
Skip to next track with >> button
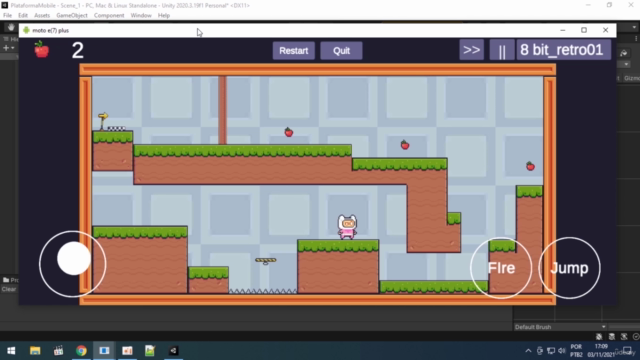[471, 50]
